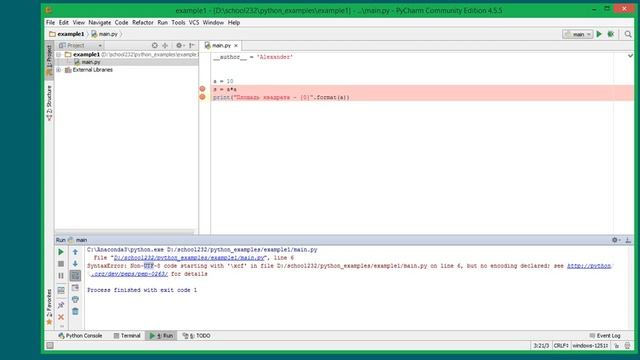The height and width of the screenshot is (360, 640).
Task: Expand External Libraries tree node
Action: tap(59, 70)
